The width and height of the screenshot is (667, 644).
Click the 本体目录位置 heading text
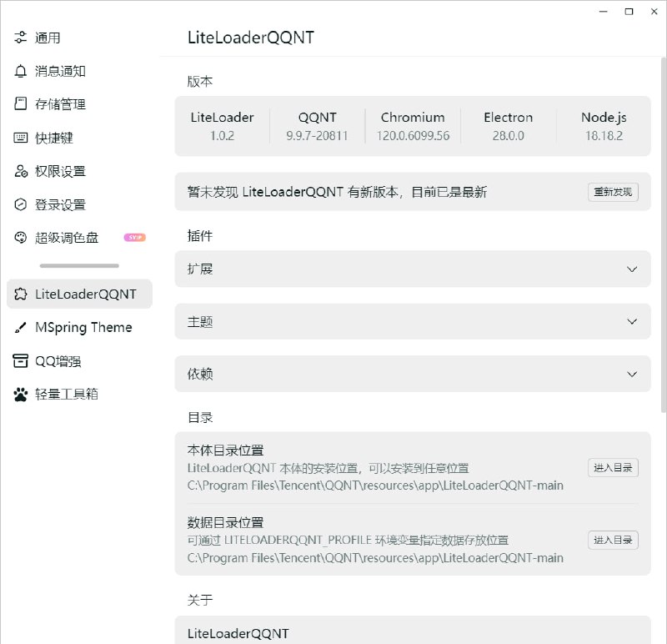[x=225, y=450]
